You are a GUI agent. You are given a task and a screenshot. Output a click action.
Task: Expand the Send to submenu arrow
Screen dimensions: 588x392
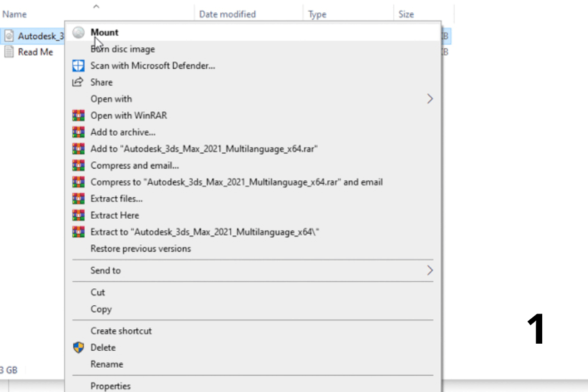(x=429, y=270)
